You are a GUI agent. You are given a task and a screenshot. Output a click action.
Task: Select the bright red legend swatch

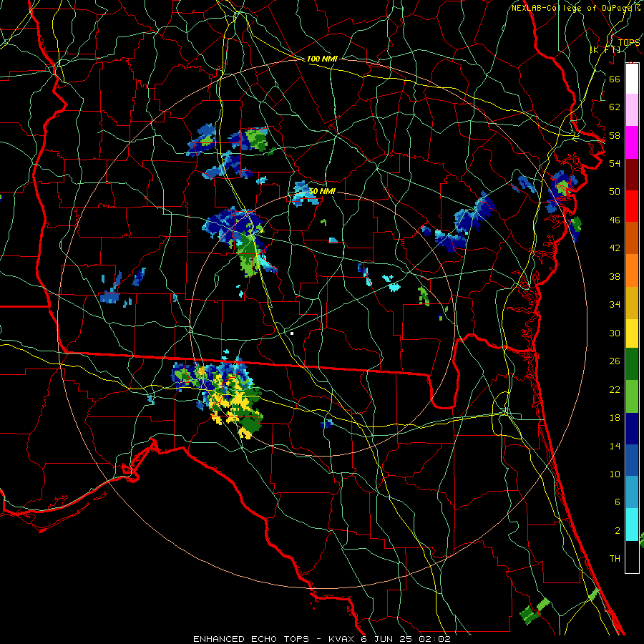point(632,206)
